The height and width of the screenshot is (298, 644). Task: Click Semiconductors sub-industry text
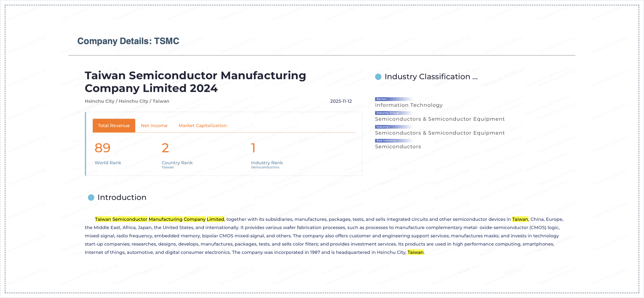(398, 147)
